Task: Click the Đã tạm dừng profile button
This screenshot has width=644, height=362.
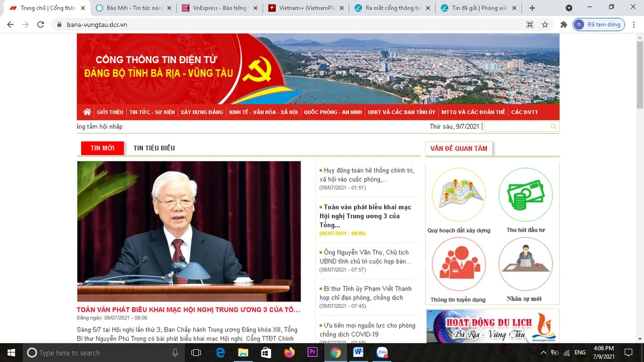Action: point(599,24)
